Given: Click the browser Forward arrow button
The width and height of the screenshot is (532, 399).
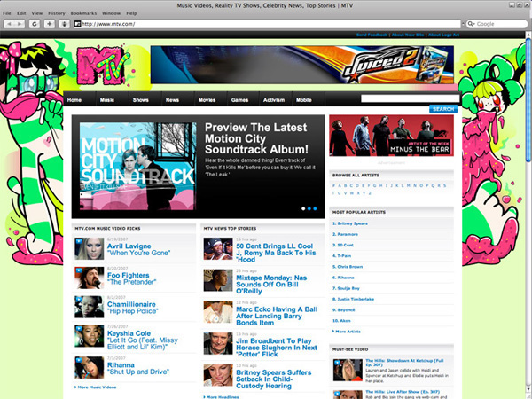Looking at the screenshot, I should 20,24.
